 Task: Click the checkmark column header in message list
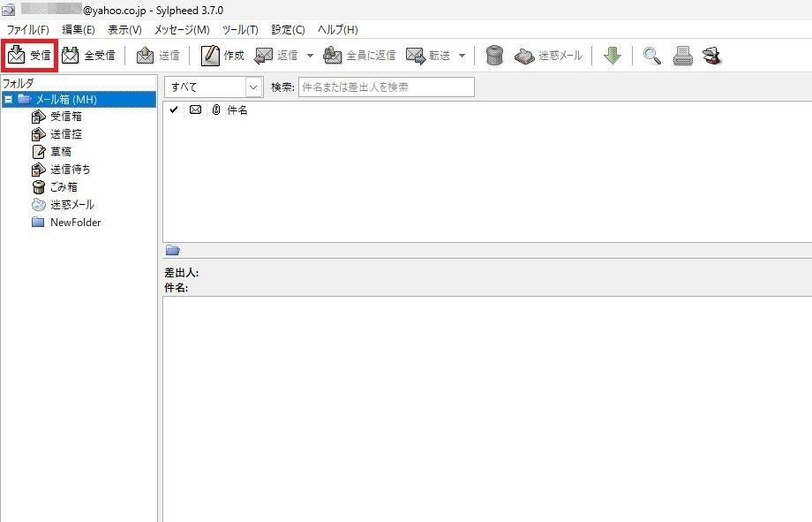(174, 110)
